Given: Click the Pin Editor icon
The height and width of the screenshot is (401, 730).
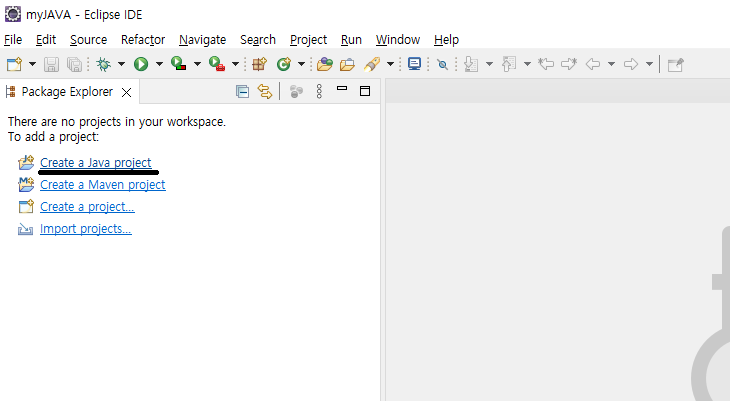Looking at the screenshot, I should click(x=676, y=64).
